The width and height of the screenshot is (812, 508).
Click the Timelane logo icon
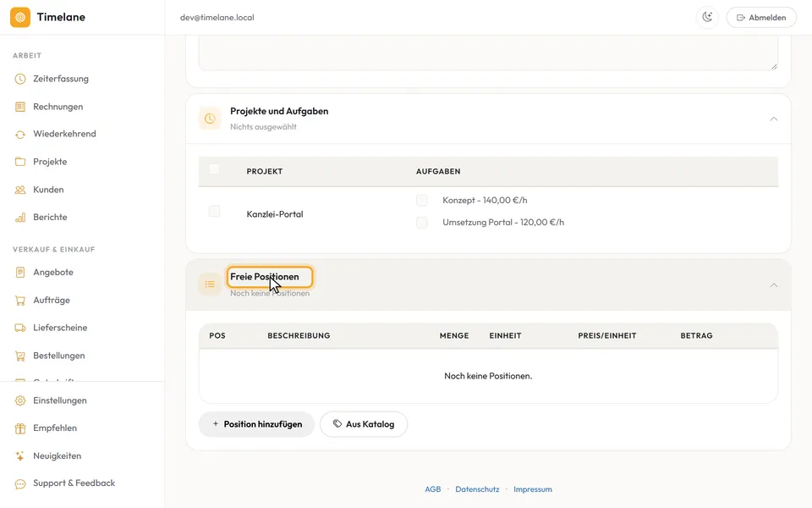tap(20, 17)
